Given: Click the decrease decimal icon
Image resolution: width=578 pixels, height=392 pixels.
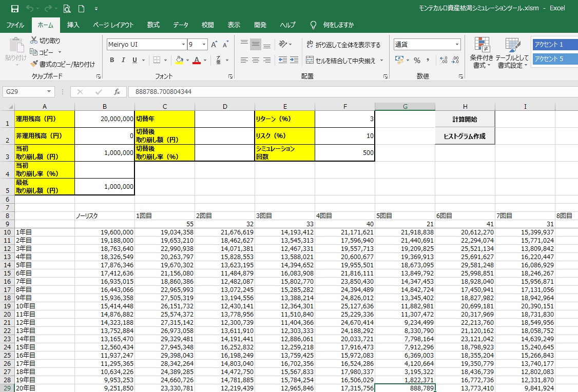Looking at the screenshot, I should tap(456, 60).
